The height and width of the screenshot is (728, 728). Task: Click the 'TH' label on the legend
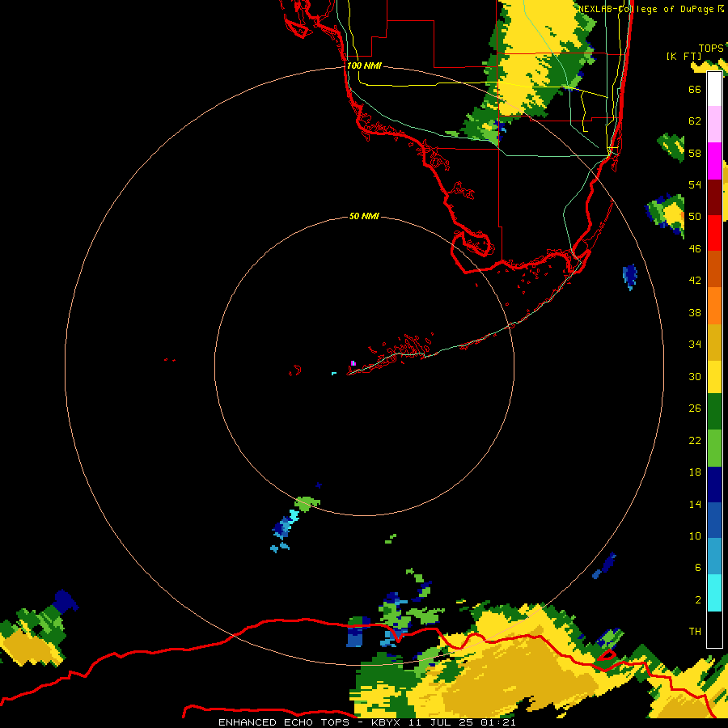695,632
